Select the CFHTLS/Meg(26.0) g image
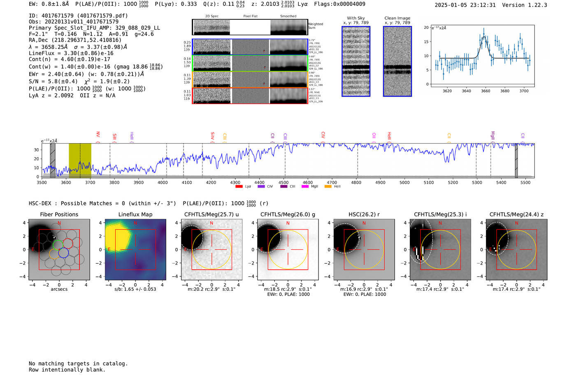Screen dimensions: 576x392 tap(288, 249)
